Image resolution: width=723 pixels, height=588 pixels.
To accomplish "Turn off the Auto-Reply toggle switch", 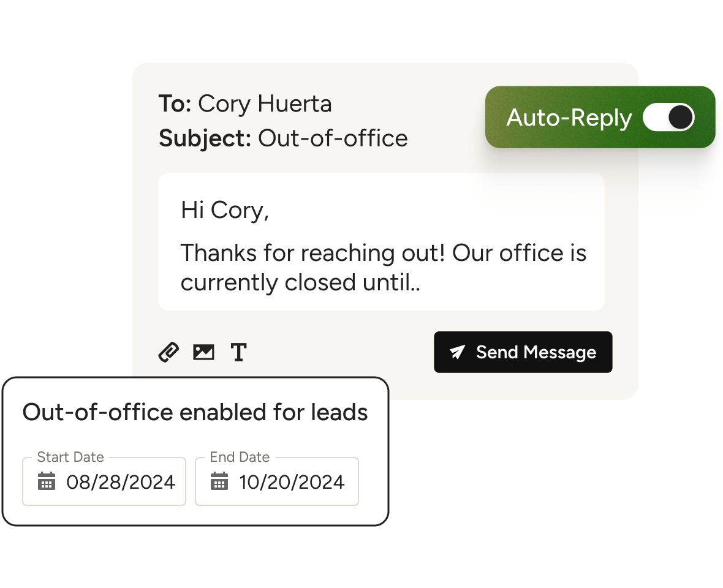I will pos(668,118).
